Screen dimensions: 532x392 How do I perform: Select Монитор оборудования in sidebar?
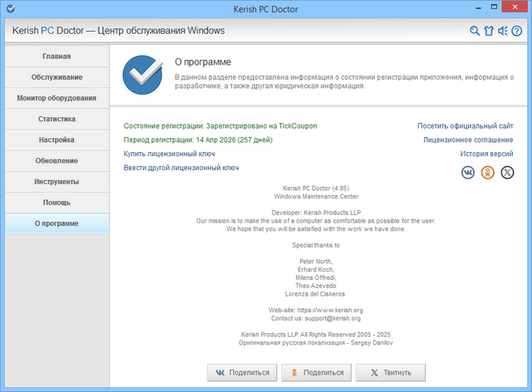(x=57, y=98)
